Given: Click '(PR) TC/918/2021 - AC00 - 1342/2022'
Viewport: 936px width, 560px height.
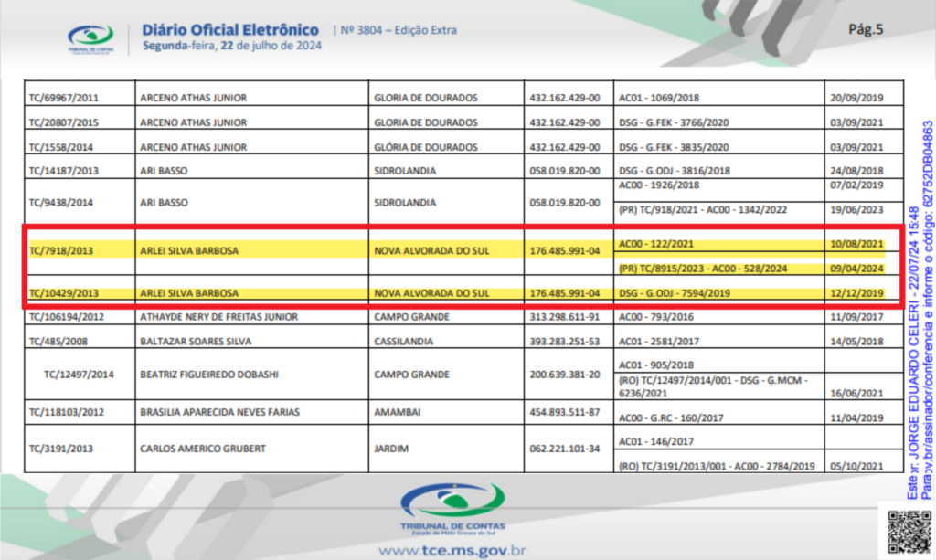Looking at the screenshot, I should 703,210.
